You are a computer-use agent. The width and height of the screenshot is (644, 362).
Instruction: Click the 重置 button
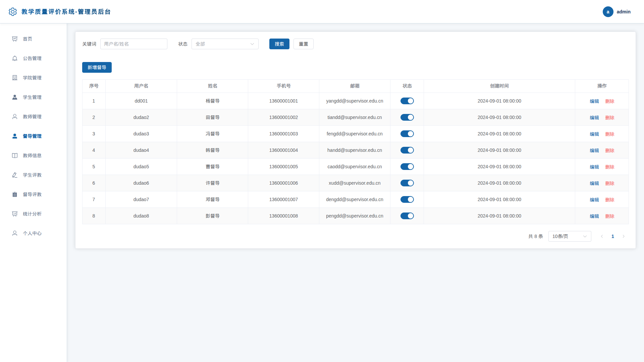pos(303,44)
